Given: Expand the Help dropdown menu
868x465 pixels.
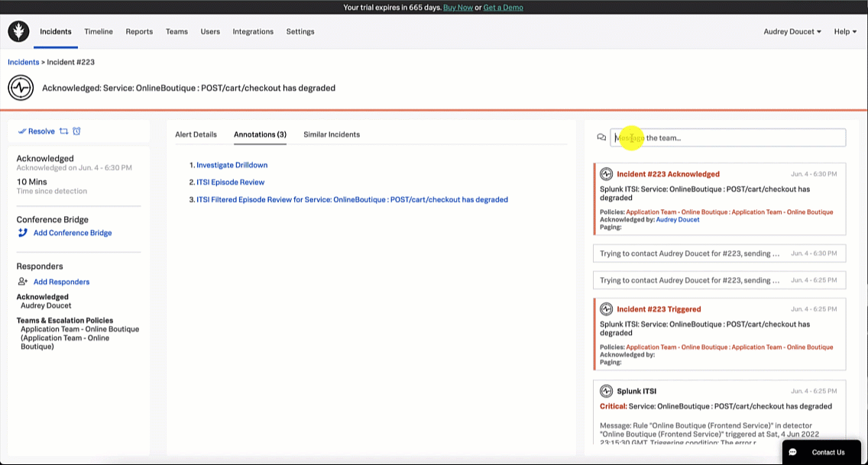Looking at the screenshot, I should (845, 31).
